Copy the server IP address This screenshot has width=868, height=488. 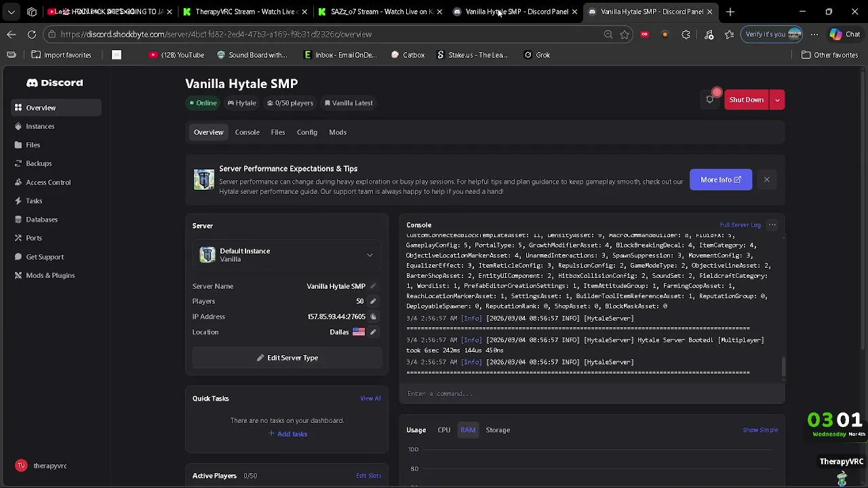tap(373, 317)
